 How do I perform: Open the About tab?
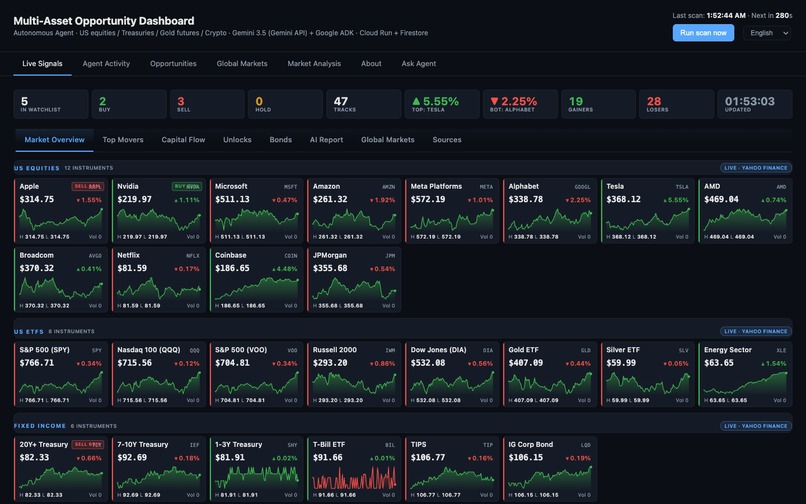pyautogui.click(x=371, y=64)
